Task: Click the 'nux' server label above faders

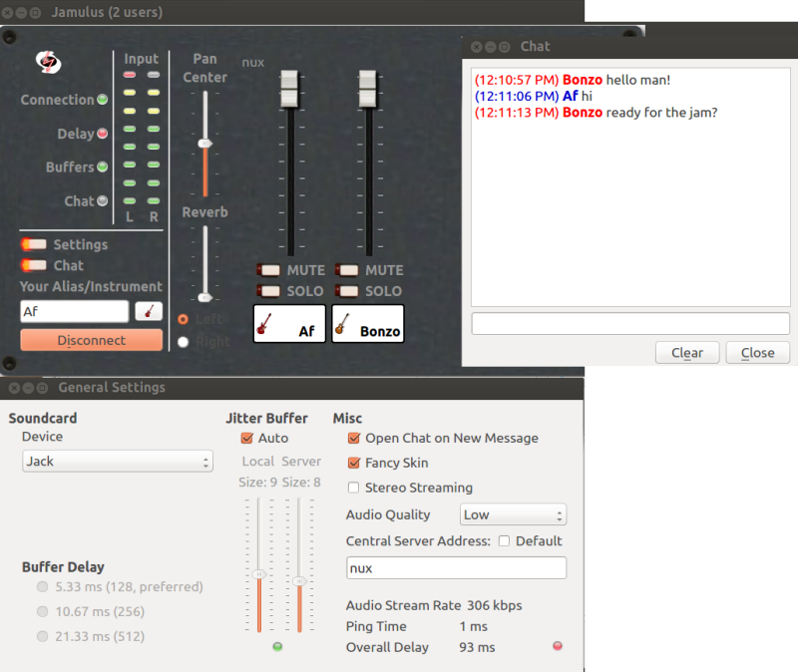Action: tap(253, 63)
